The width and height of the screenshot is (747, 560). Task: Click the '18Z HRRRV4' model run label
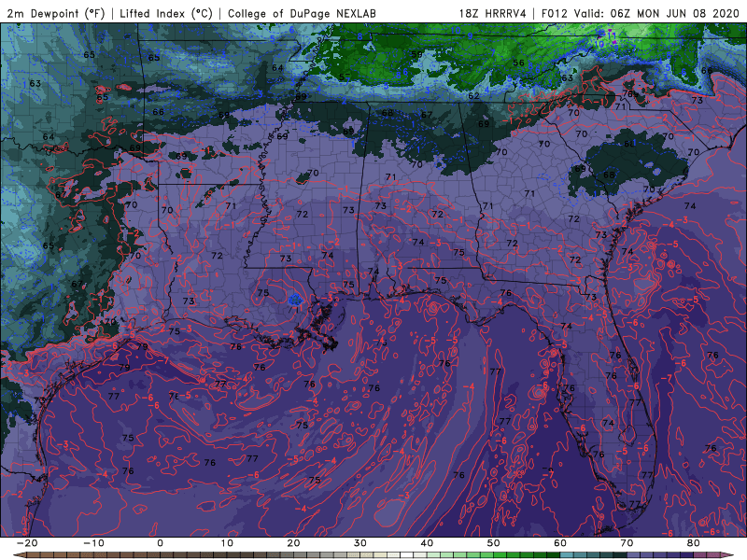(493, 13)
